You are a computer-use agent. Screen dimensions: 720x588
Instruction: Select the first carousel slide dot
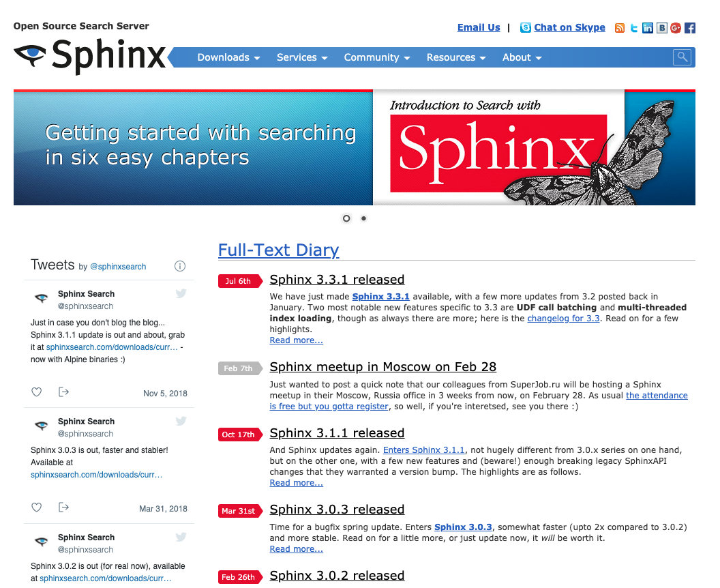(346, 218)
